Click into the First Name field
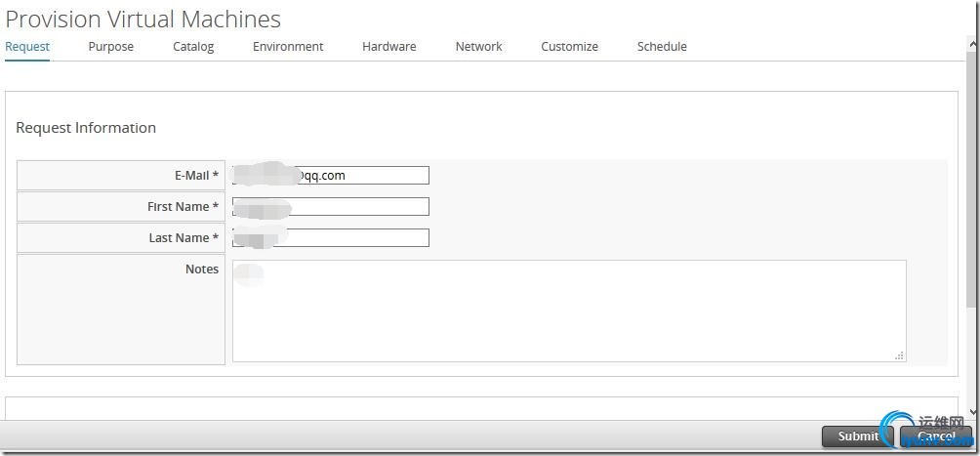980x456 pixels. tap(331, 206)
